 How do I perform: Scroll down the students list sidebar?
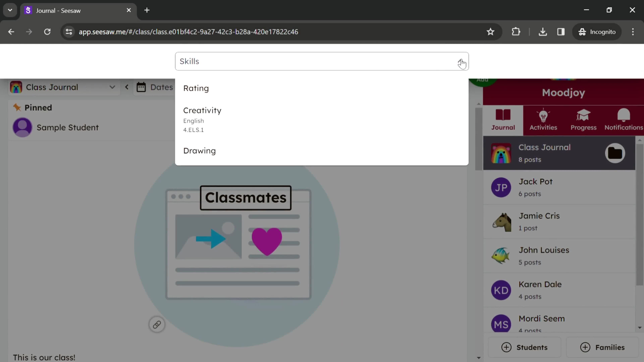[x=640, y=327]
